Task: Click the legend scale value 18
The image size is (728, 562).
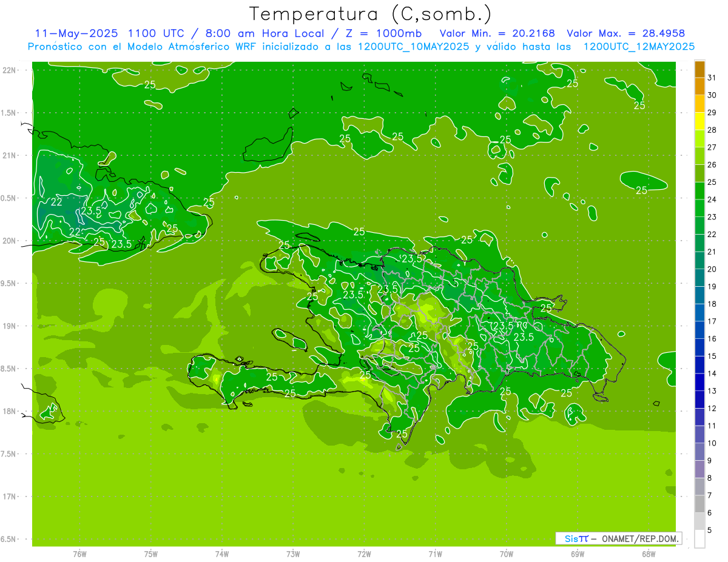Action: [x=712, y=304]
